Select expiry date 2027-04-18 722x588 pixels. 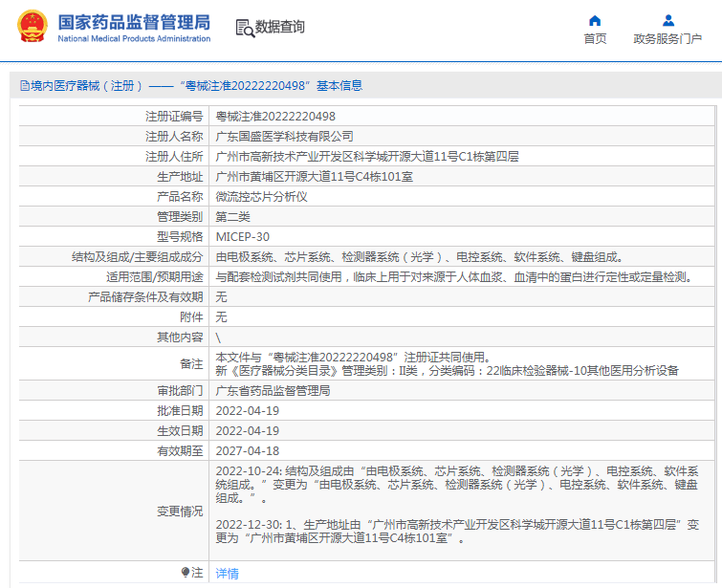(x=248, y=450)
